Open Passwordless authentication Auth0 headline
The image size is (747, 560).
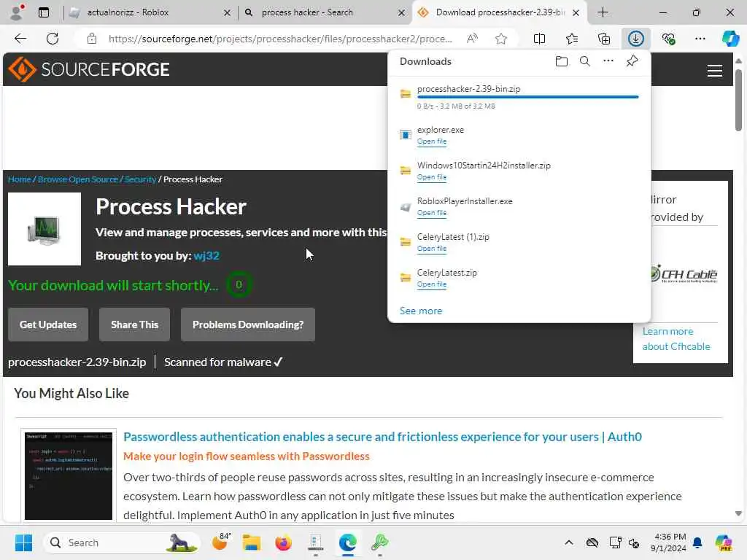point(382,437)
